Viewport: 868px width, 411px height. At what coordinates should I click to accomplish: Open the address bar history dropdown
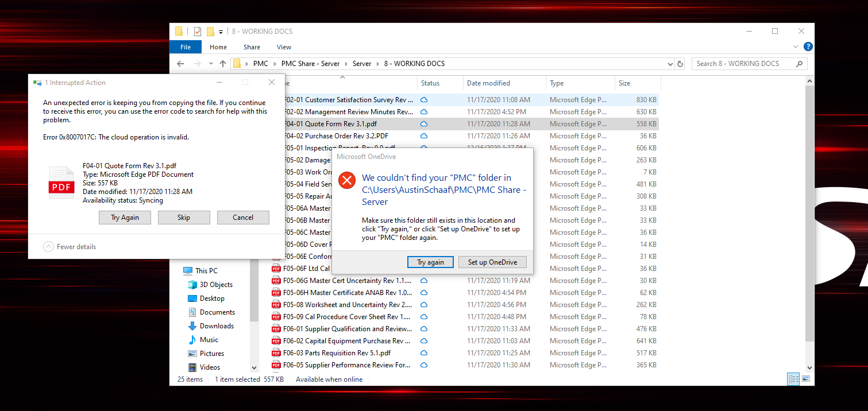coord(669,64)
